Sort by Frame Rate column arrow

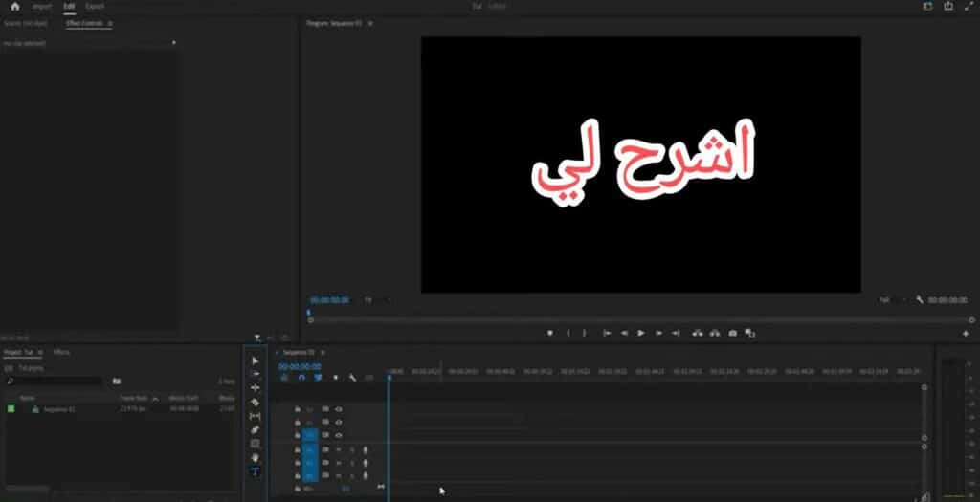tap(155, 399)
